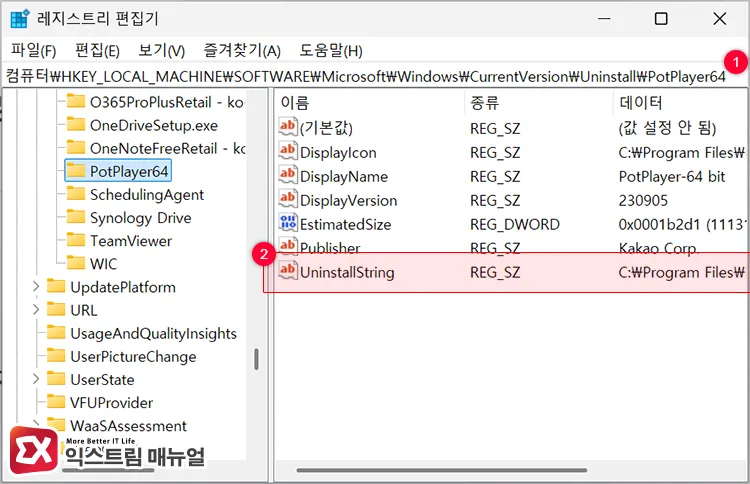This screenshot has width=750, height=484.
Task: Click the URL folder icon
Action: pos(56,309)
